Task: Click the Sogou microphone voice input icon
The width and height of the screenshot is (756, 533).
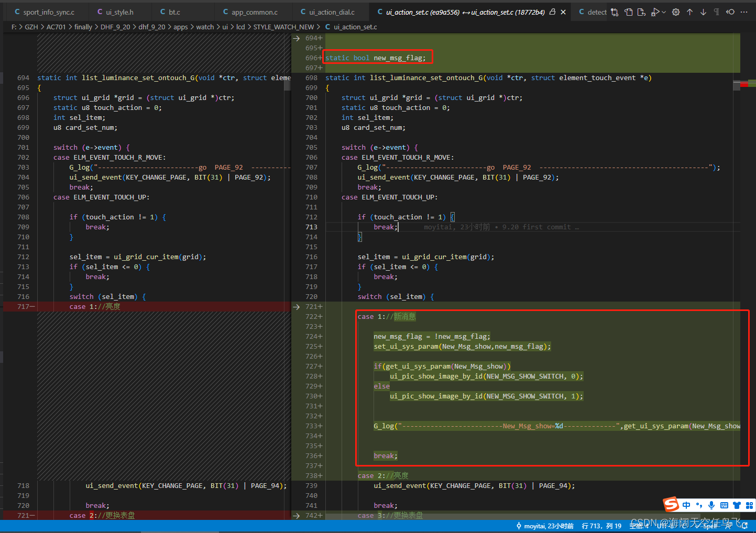Action: coord(711,505)
